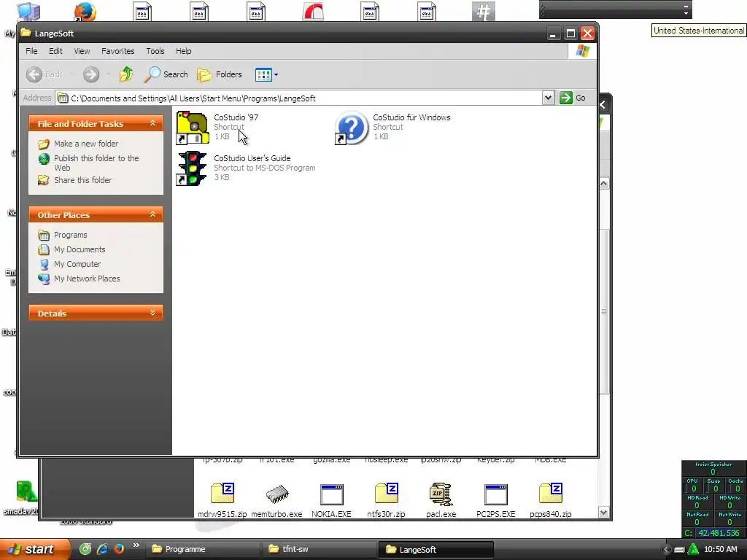The height and width of the screenshot is (560, 747).
Task: Click Share this folder
Action: (82, 180)
